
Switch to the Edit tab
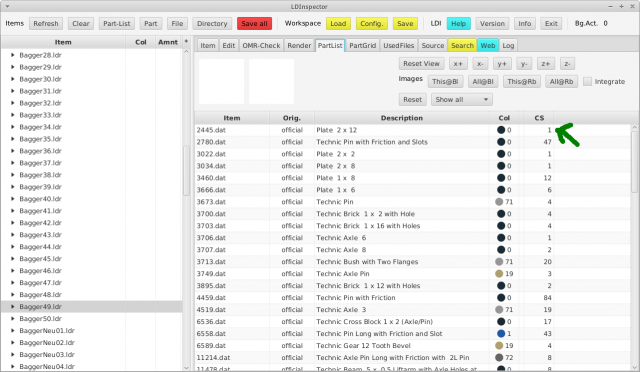click(x=229, y=45)
